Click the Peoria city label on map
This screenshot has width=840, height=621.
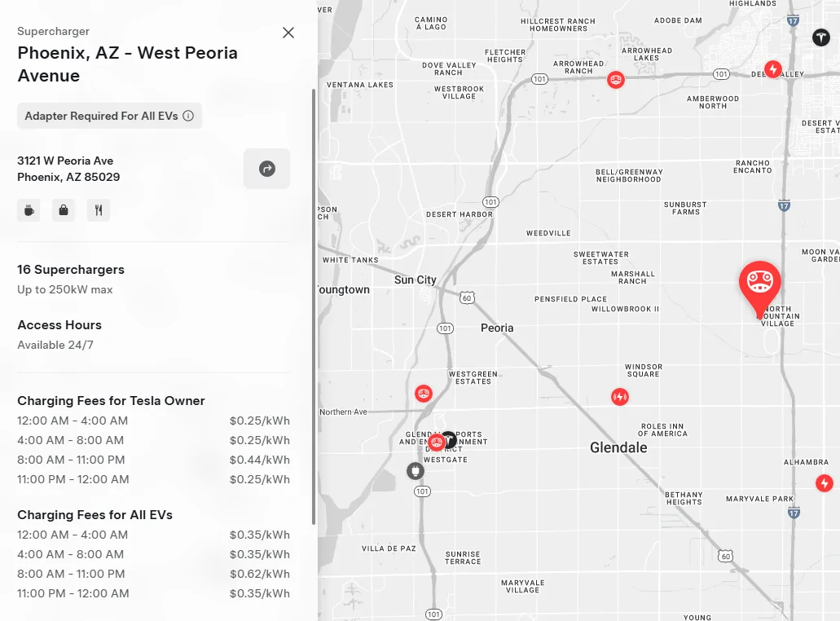click(x=497, y=328)
